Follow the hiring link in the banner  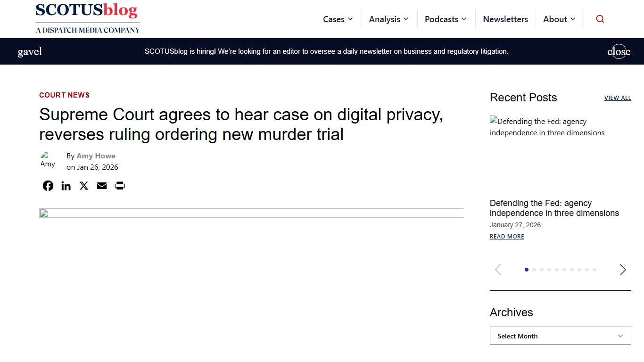205,51
